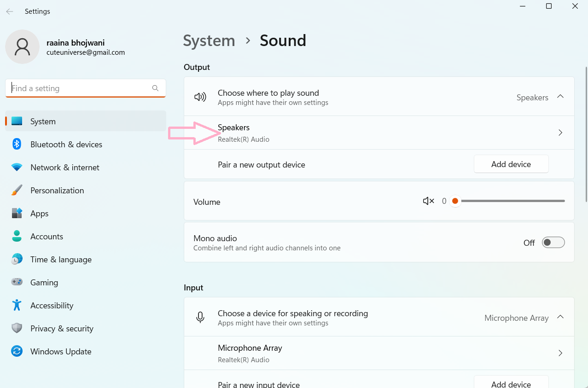Click the output volume slider track
The image size is (588, 388).
click(x=512, y=201)
